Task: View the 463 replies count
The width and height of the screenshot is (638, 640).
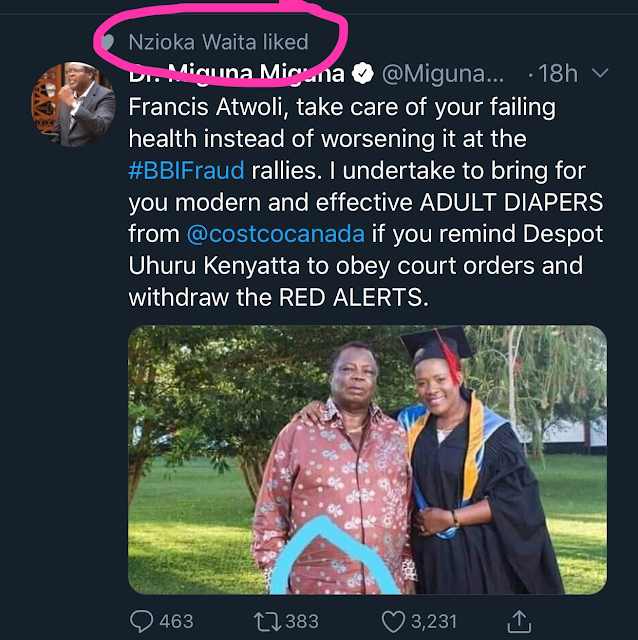Action: point(176,621)
